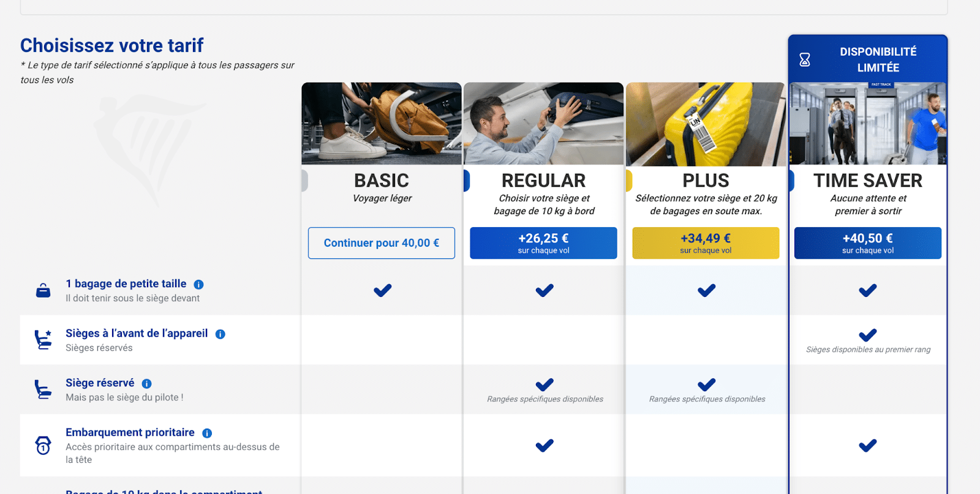
Task: Click info icon next to 'Siège réservé'
Action: coord(146,384)
